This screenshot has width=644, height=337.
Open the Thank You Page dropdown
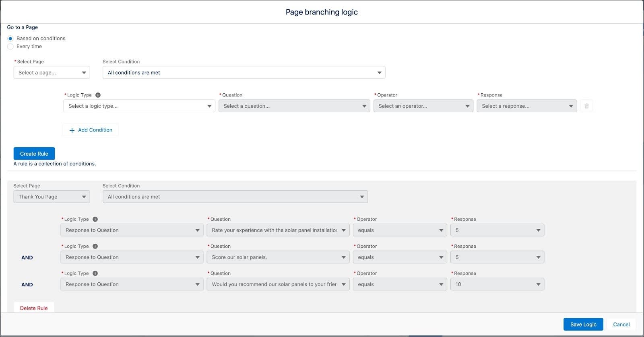52,197
